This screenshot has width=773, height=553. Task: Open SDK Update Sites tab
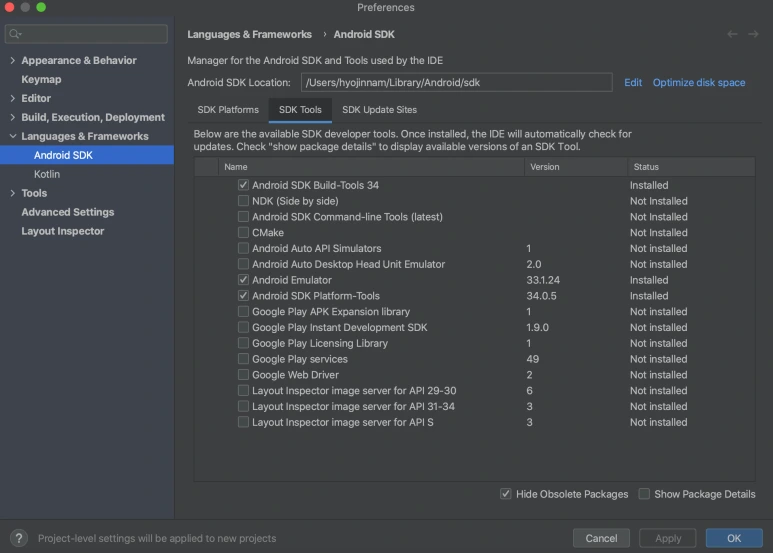[x=379, y=109]
